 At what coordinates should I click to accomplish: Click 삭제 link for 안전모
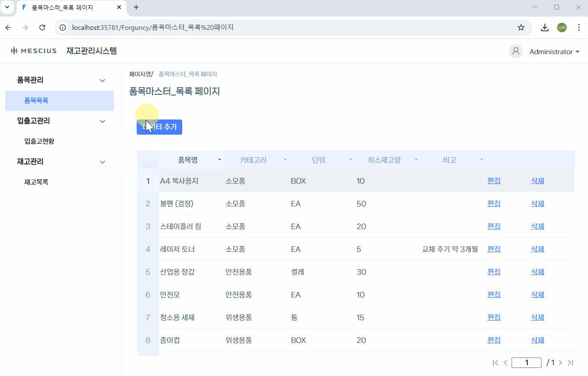pos(537,294)
